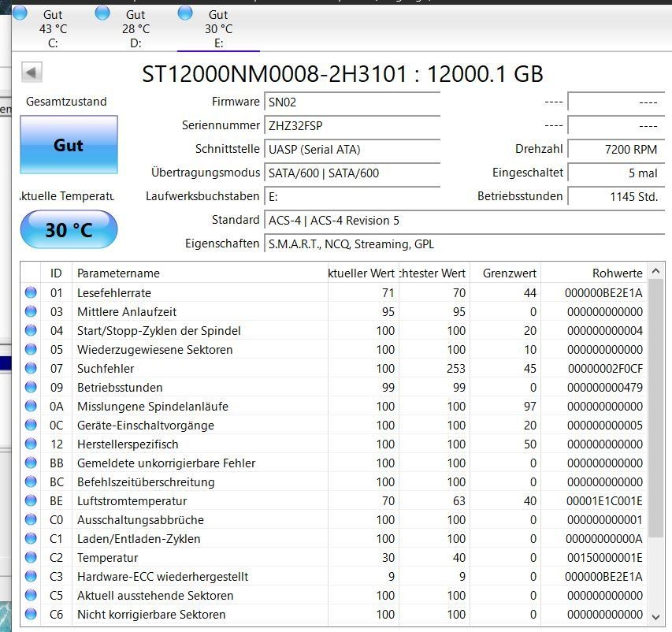Click raw value 000000000479
Screen dimensions: 672x632
pos(605,387)
